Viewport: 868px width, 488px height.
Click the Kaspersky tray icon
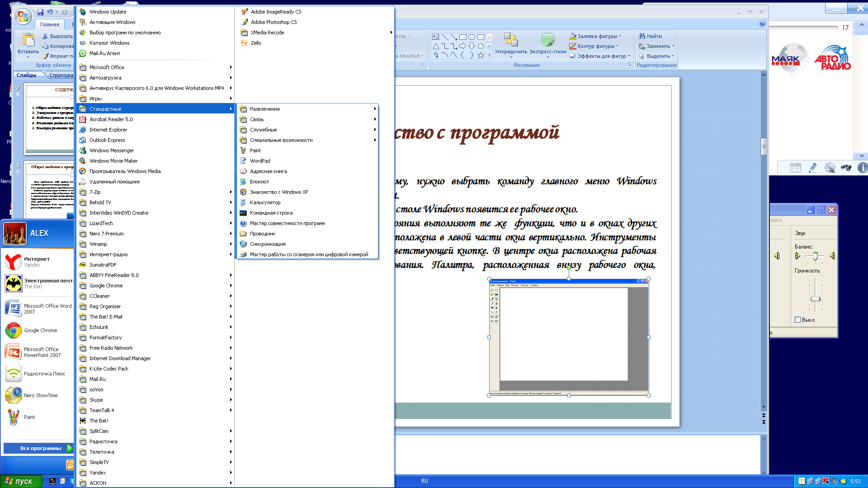(x=826, y=481)
